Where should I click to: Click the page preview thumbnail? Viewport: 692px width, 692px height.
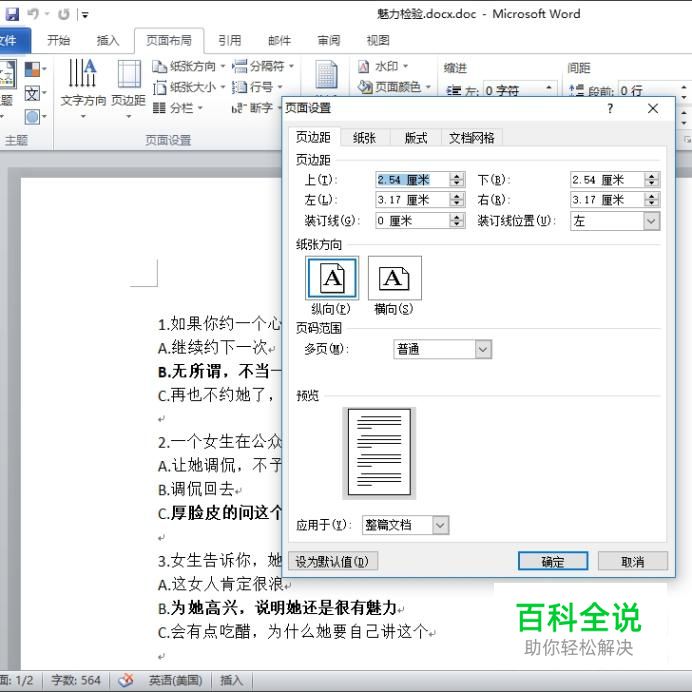[x=379, y=452]
